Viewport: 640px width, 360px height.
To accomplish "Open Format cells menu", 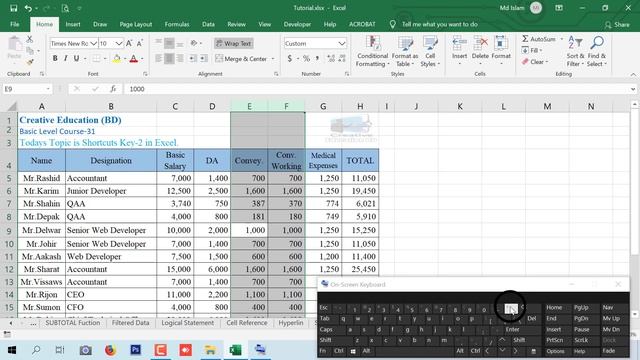I will tap(501, 51).
